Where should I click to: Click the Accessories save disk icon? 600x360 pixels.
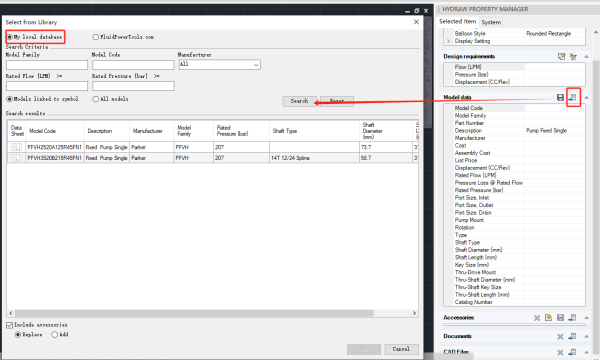click(561, 318)
